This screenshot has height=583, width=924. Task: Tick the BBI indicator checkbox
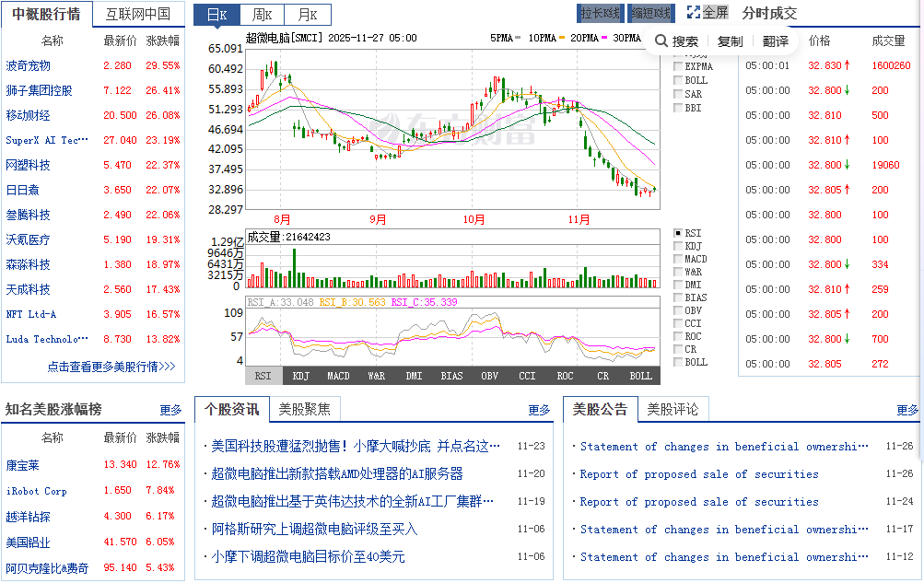678,108
